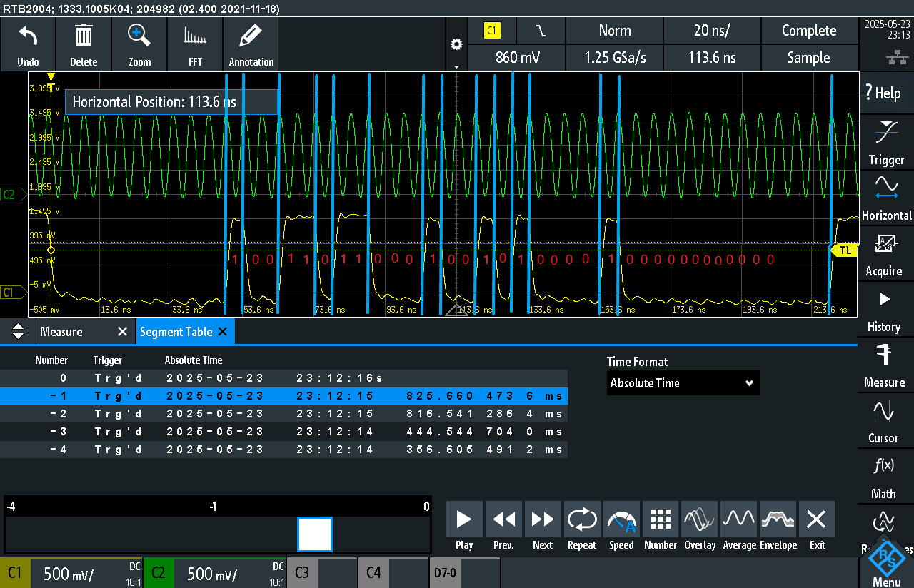Open the Trigger settings
The height and width of the screenshot is (588, 914).
885,142
